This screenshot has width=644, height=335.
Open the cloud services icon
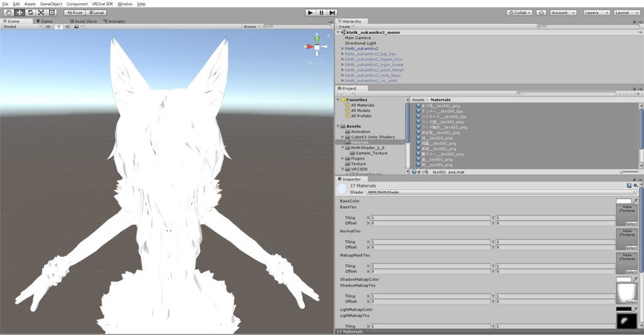[541, 13]
